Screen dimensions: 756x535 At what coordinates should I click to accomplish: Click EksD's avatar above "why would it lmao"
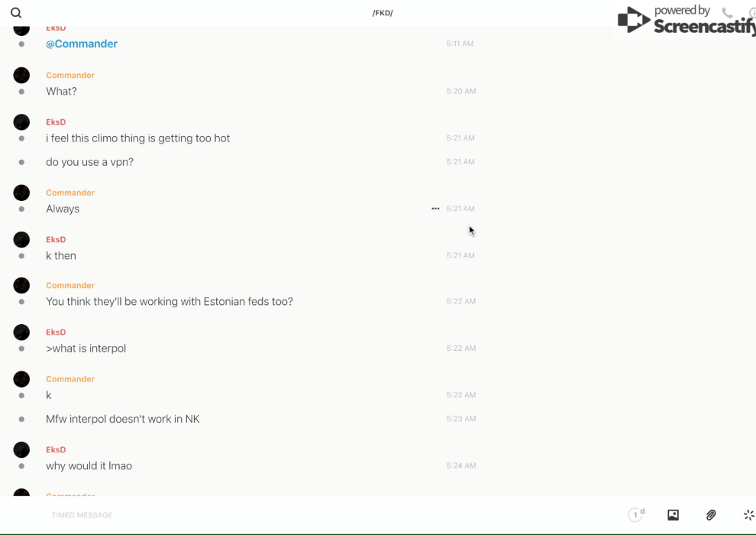point(21,449)
